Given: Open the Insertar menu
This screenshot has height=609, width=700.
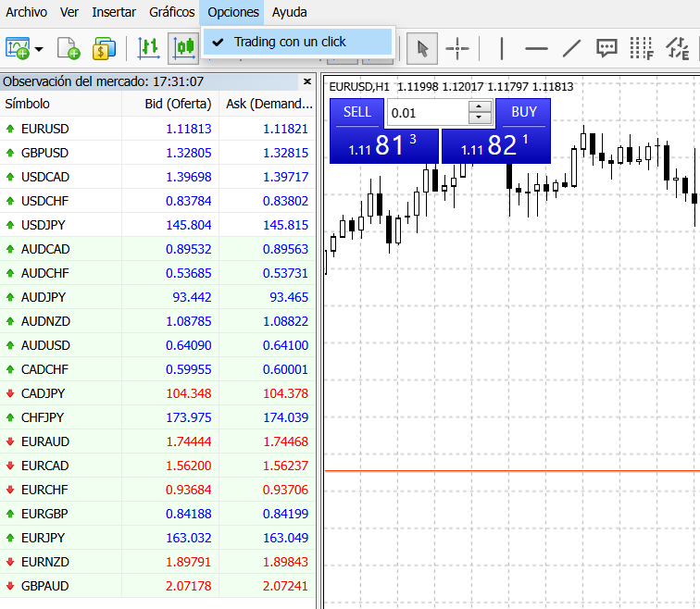Looking at the screenshot, I should [114, 12].
